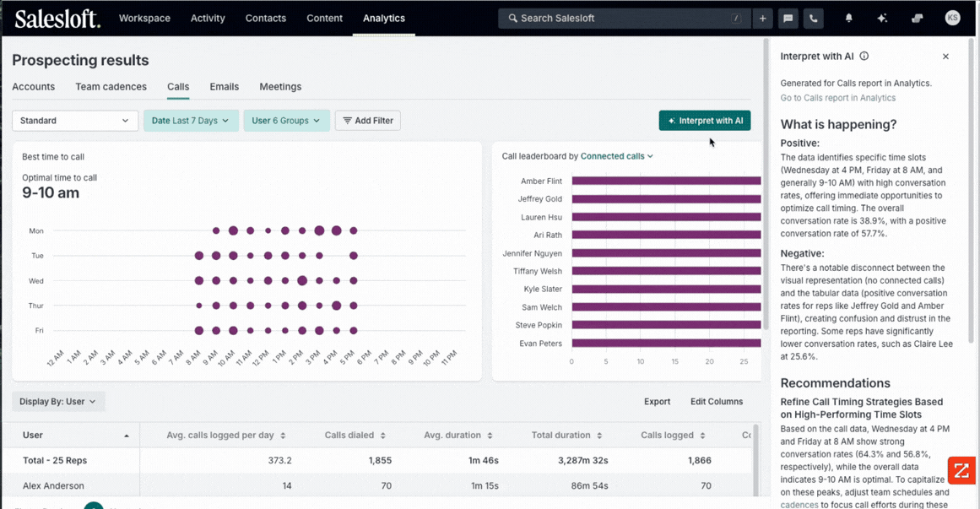Open the Analytics section in the navigation
This screenshot has width=980, height=509.
point(384,17)
